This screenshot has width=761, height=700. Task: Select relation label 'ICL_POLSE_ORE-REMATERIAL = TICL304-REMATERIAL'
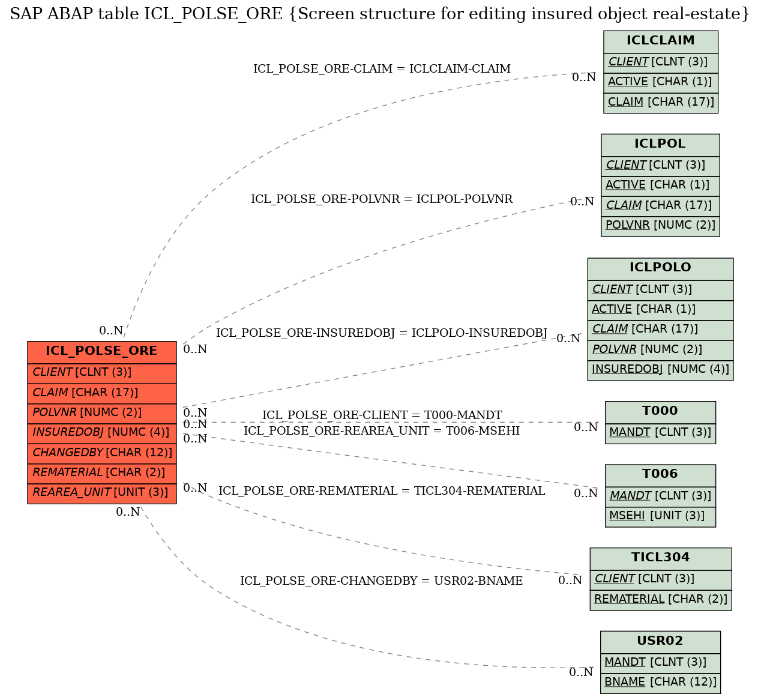(382, 491)
